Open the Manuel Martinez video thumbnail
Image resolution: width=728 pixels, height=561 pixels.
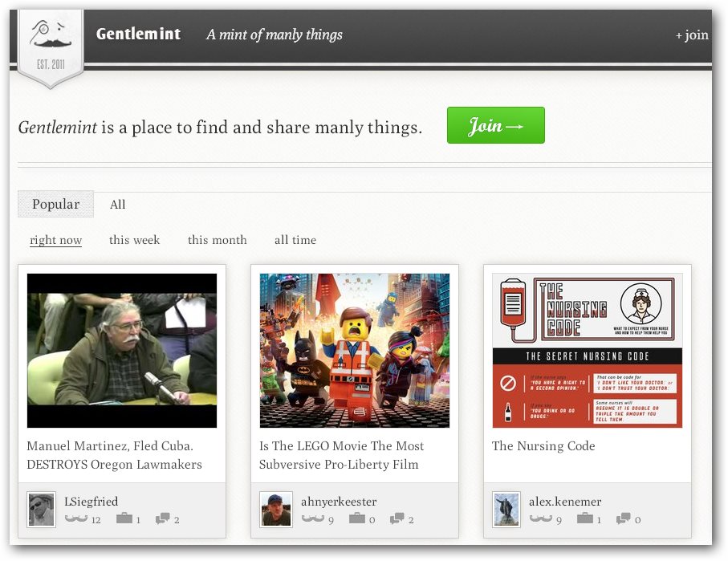coord(122,351)
